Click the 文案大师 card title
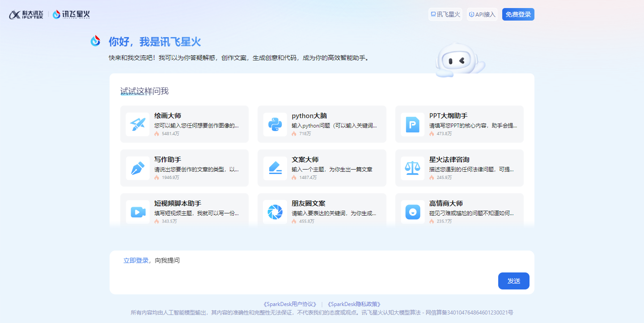 tap(305, 160)
